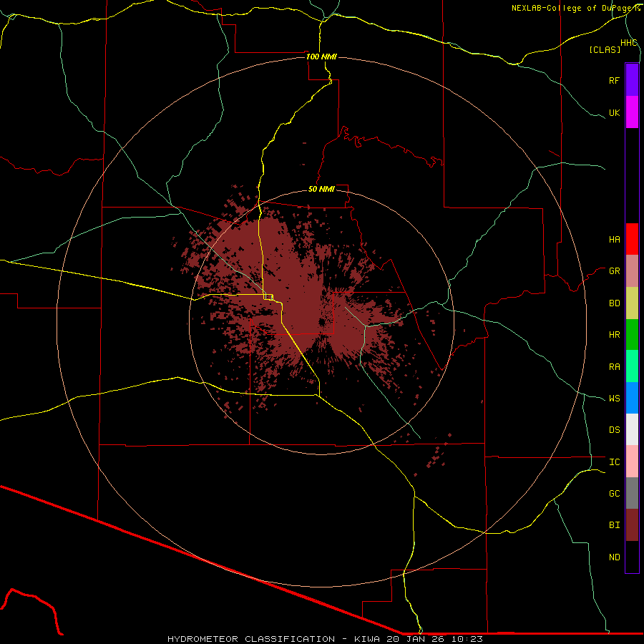Click the UK magenta legend swatch
644x644 pixels.
coord(632,112)
